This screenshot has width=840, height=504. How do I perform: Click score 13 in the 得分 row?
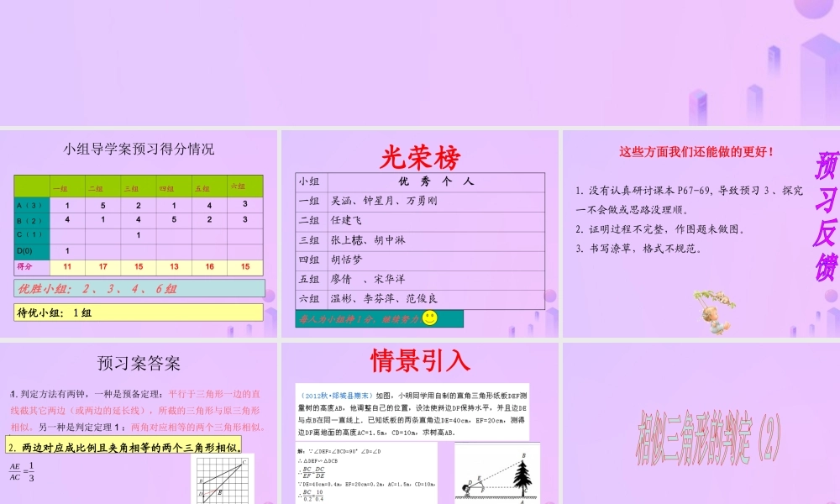point(174,267)
